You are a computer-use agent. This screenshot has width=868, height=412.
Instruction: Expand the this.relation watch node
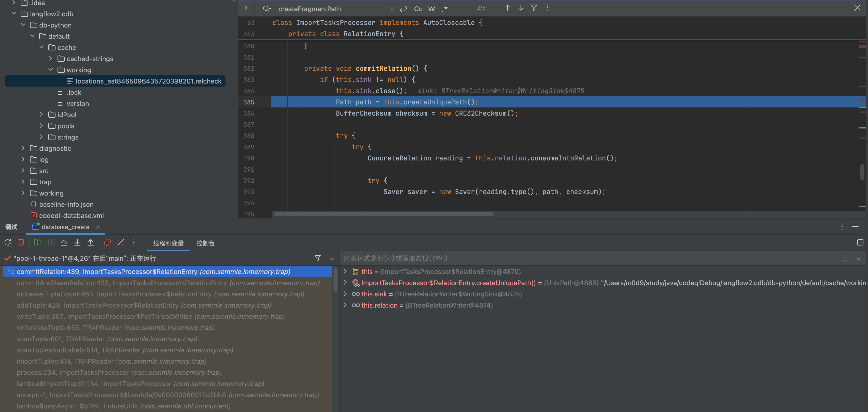tap(345, 305)
